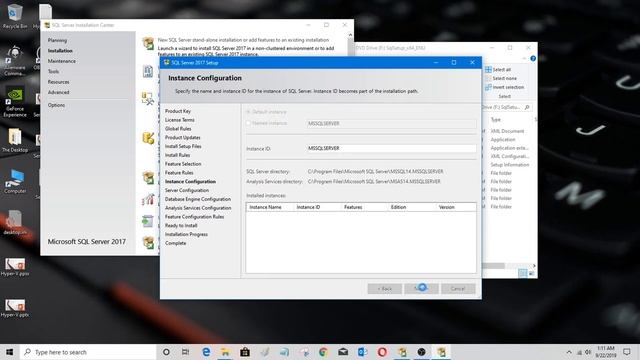Screen dimensions: 640x360
Task: Show hidden system tray icons chevron
Action: click(569, 352)
